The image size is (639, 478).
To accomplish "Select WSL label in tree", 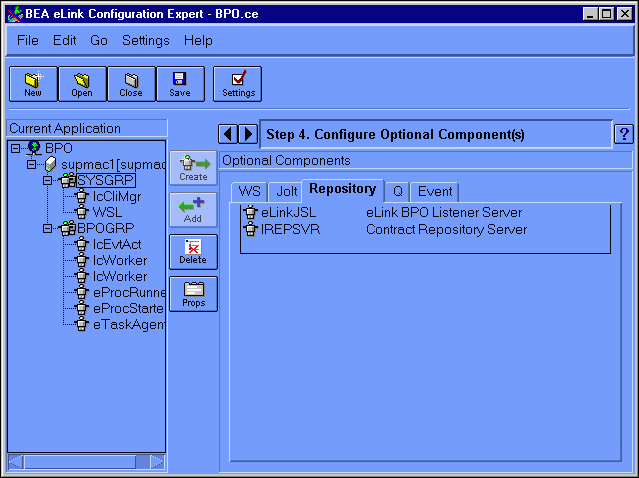I will click(108, 212).
